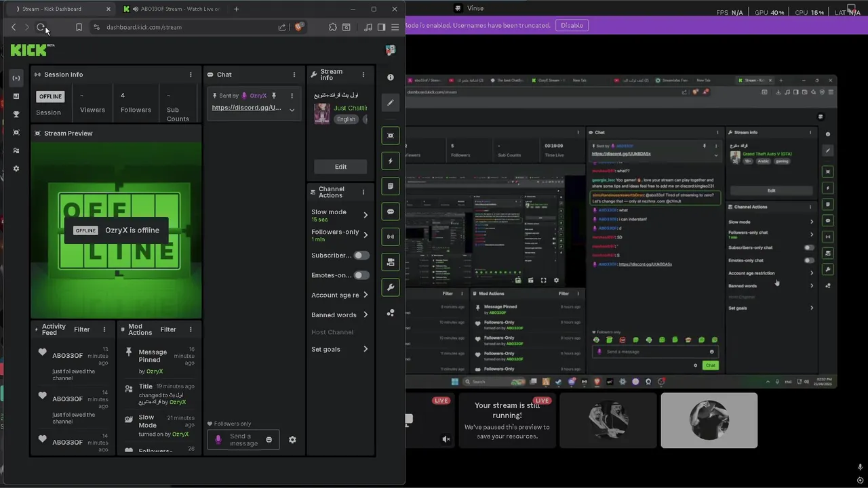Toggle Emotes-only chat in background stream window

coord(809,260)
